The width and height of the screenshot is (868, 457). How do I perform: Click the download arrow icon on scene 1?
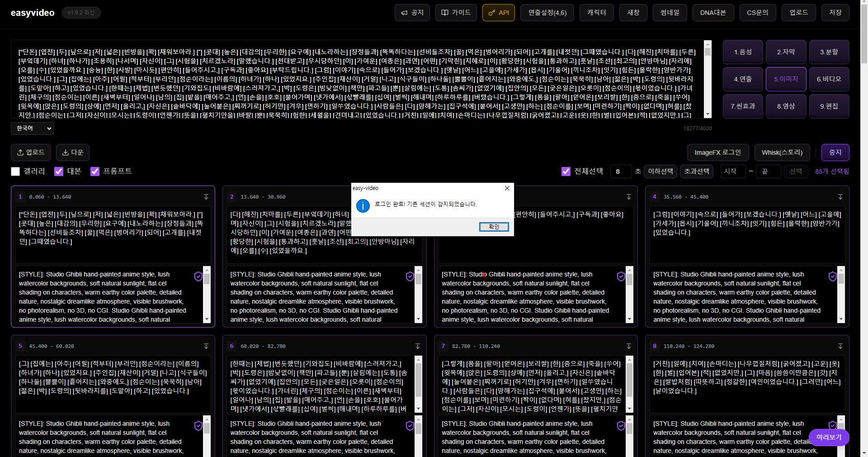(206, 197)
